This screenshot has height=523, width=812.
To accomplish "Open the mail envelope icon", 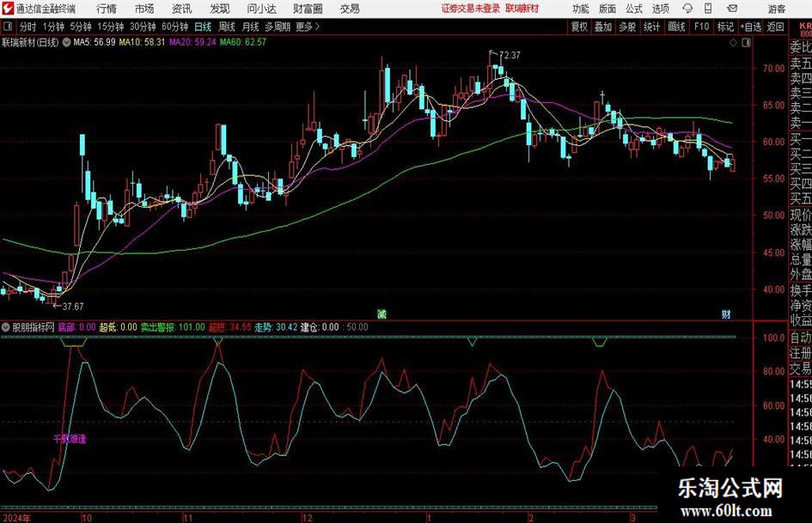I will pyautogui.click(x=732, y=9).
